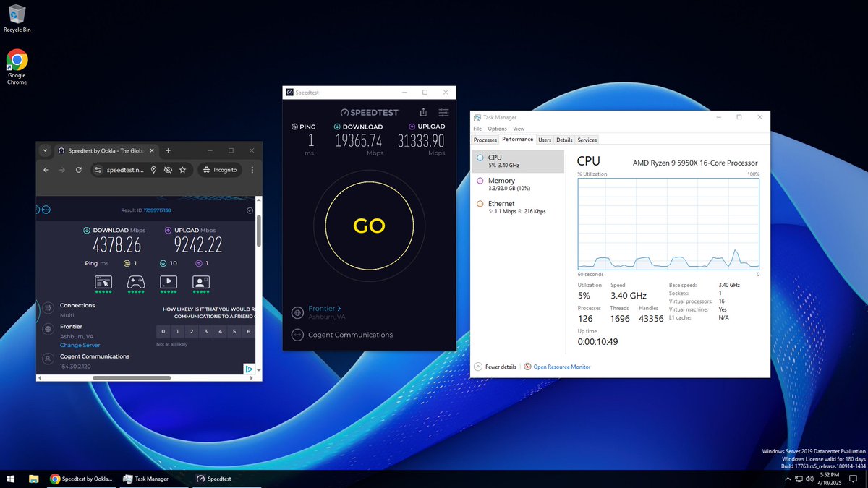
Task: Click the Frontier server link in Speedtest app
Action: (x=324, y=309)
